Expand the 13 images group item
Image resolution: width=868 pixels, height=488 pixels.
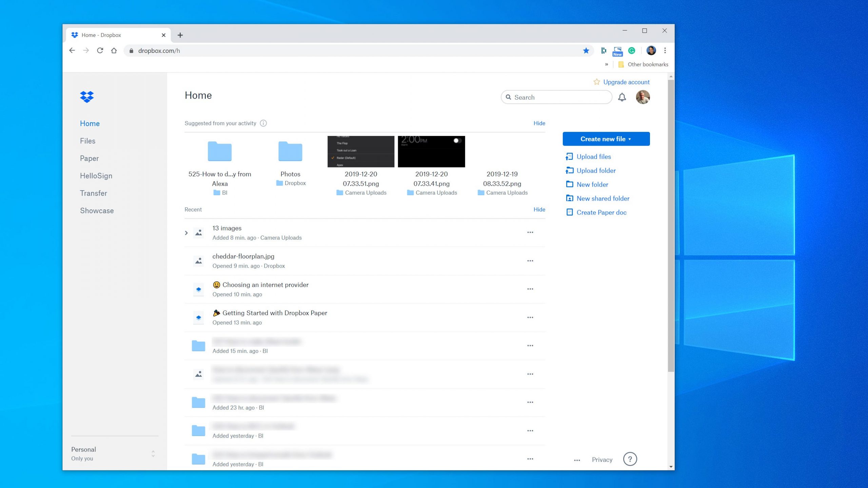(x=186, y=232)
